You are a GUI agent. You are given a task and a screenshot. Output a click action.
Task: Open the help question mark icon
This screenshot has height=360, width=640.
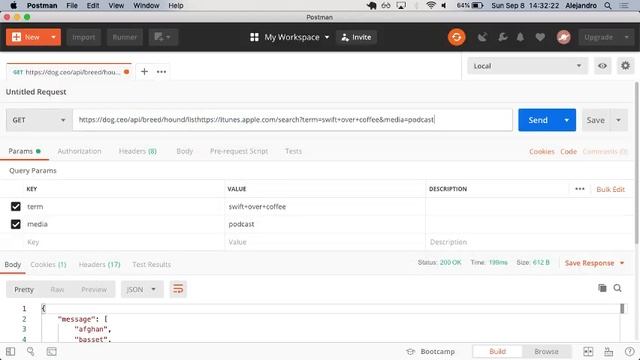tap(629, 351)
